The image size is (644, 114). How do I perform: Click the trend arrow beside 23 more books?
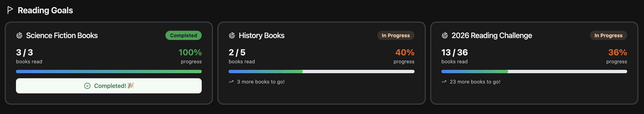pos(444,82)
